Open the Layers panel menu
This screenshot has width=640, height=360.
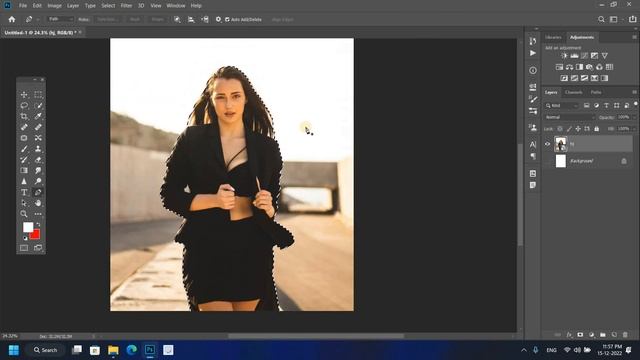(x=634, y=92)
